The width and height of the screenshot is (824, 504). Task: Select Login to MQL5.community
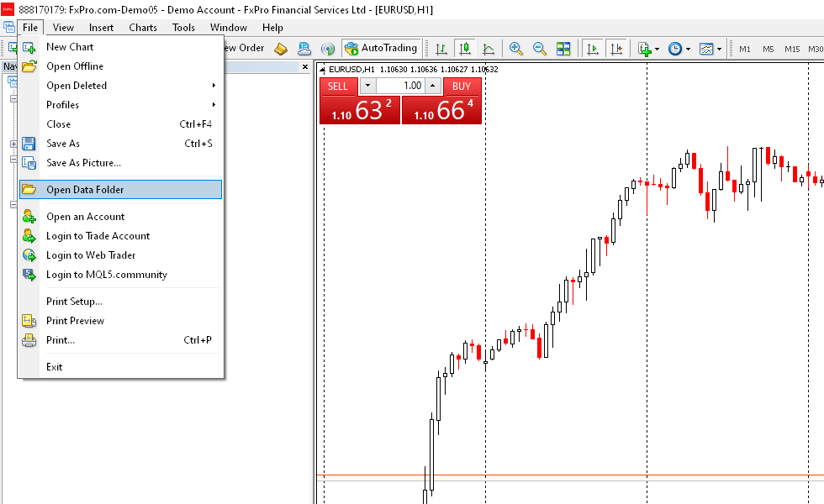(120, 276)
